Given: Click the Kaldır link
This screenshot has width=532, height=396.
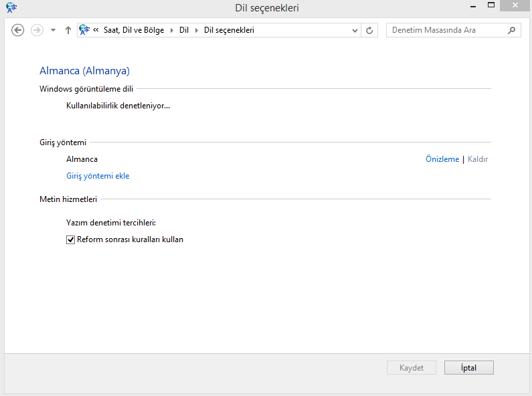Looking at the screenshot, I should tap(478, 159).
